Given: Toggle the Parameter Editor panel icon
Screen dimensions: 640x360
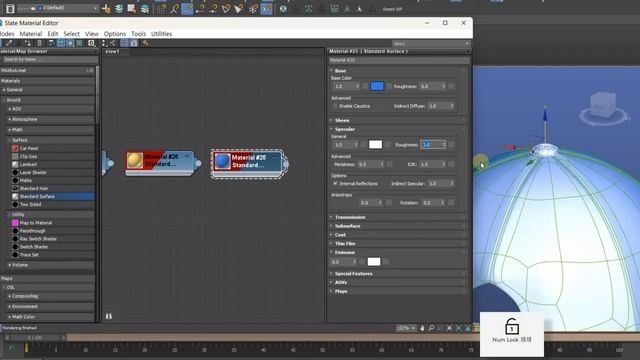Looking at the screenshot, I should [x=134, y=43].
